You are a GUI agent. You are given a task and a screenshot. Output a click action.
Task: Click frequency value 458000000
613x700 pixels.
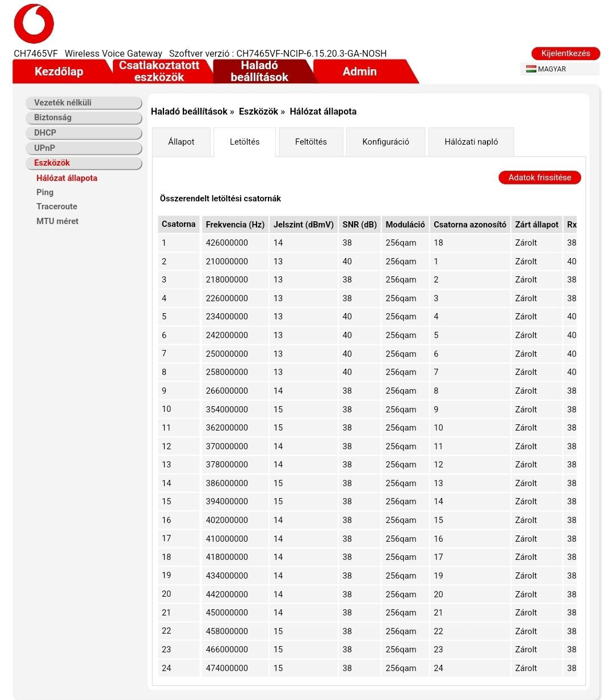(x=227, y=631)
